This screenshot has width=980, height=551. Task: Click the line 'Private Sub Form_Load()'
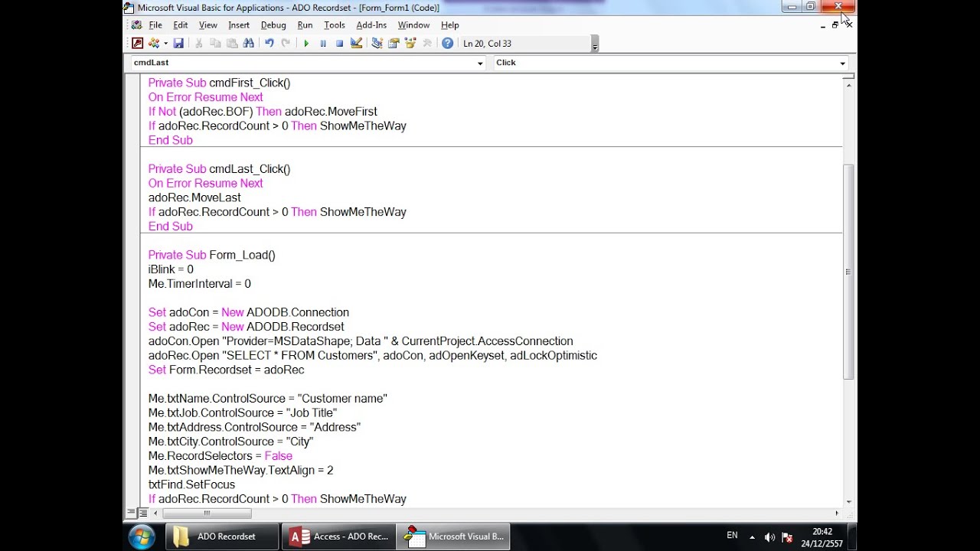click(211, 255)
